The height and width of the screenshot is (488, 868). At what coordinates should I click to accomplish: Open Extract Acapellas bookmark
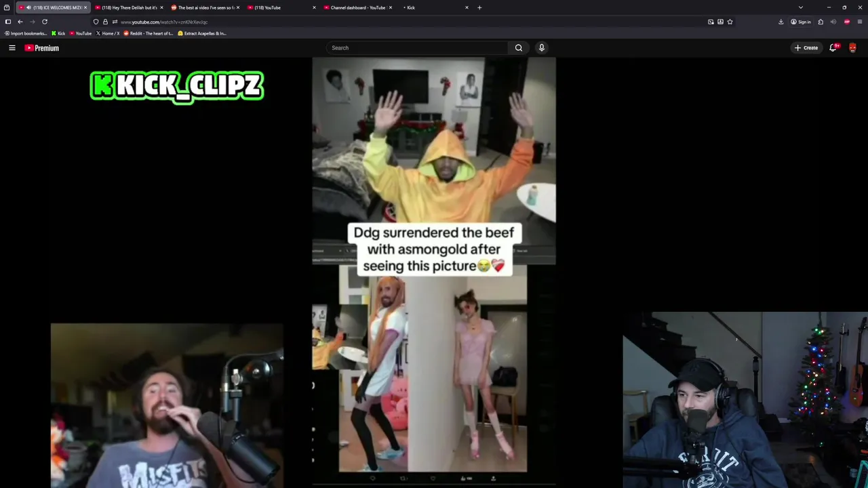202,33
